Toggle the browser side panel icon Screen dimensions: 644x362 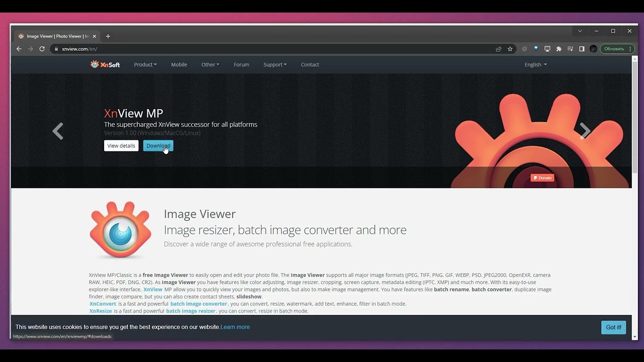[x=582, y=49]
